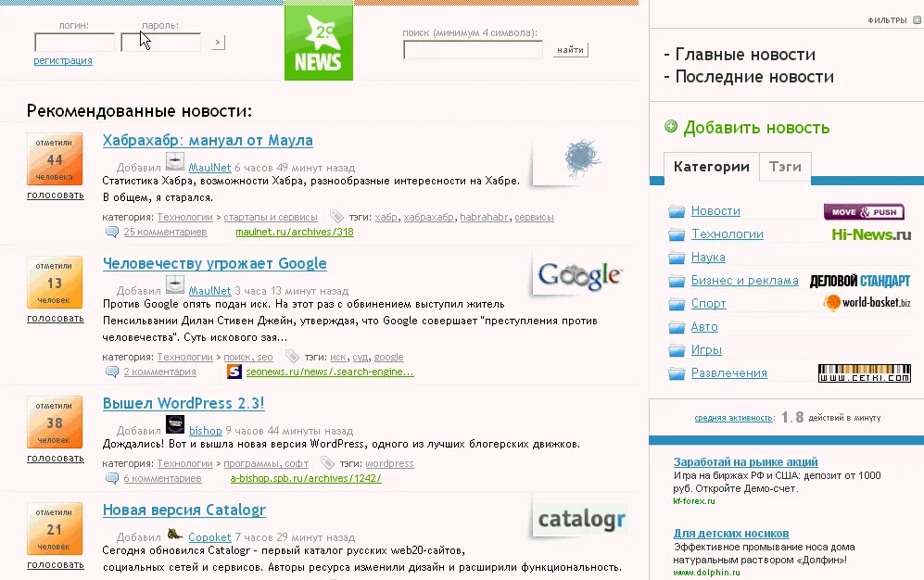Click the seonews favicon before the source link
The width and height of the screenshot is (924, 580).
pos(233,372)
